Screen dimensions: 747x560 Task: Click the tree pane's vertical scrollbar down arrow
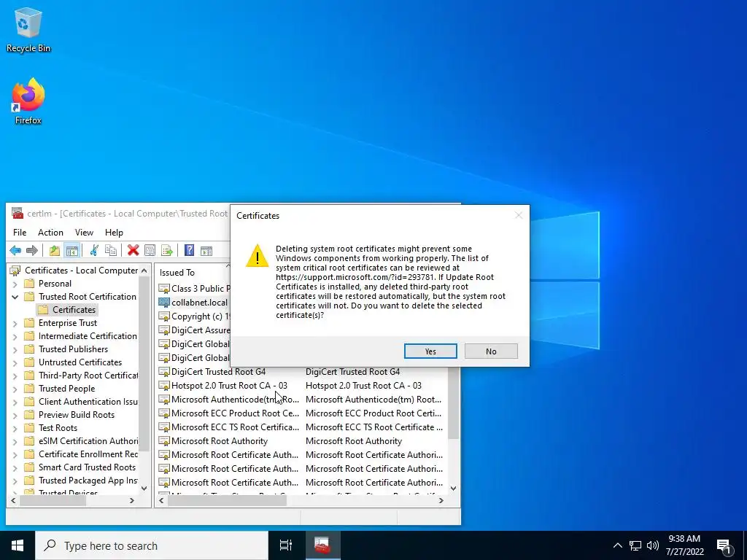click(144, 489)
